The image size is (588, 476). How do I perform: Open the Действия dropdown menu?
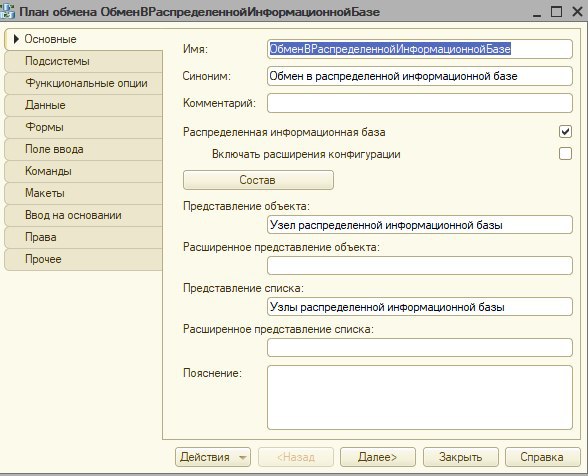pos(213,457)
